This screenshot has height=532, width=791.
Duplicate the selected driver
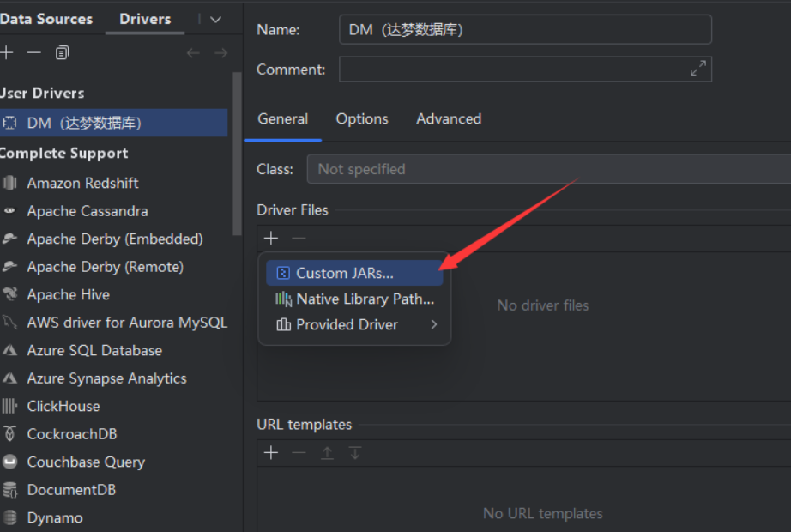coord(62,52)
